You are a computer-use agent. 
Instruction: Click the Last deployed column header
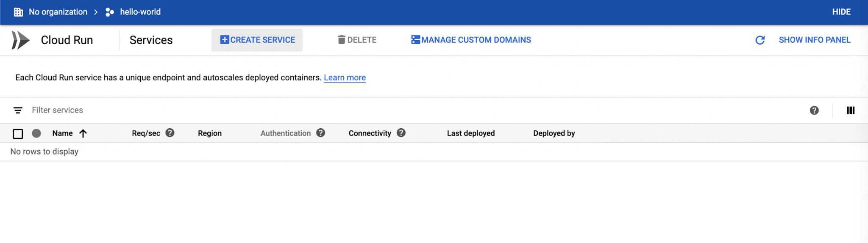471,133
